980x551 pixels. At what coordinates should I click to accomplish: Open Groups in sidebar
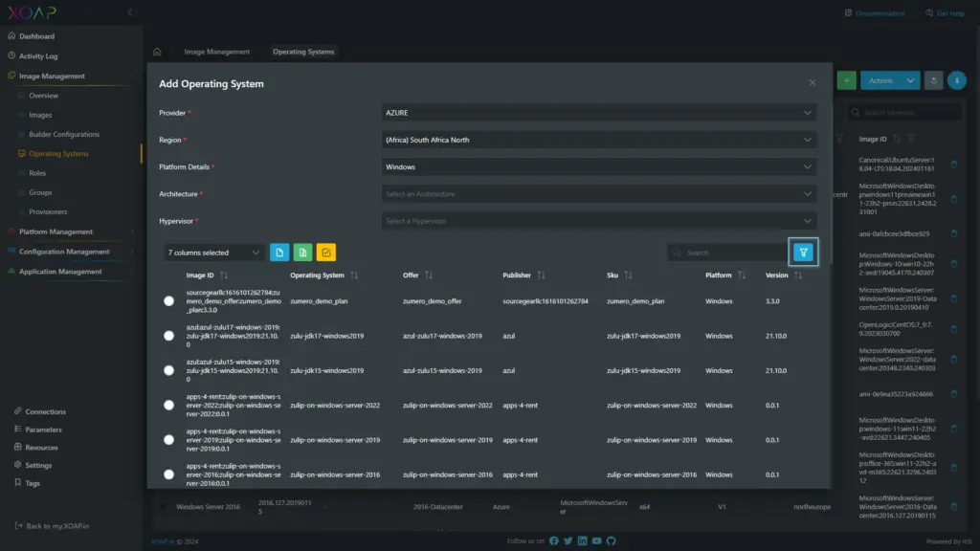(x=40, y=192)
